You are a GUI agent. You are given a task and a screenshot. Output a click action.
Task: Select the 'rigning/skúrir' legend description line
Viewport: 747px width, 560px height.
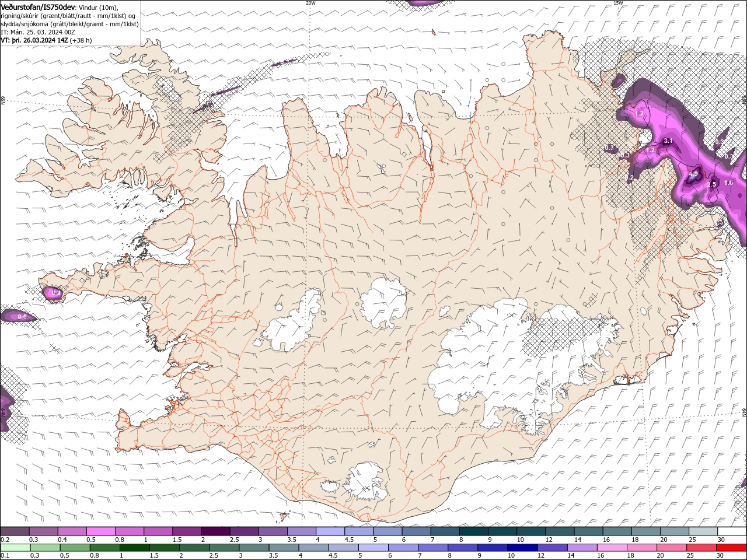click(x=68, y=15)
